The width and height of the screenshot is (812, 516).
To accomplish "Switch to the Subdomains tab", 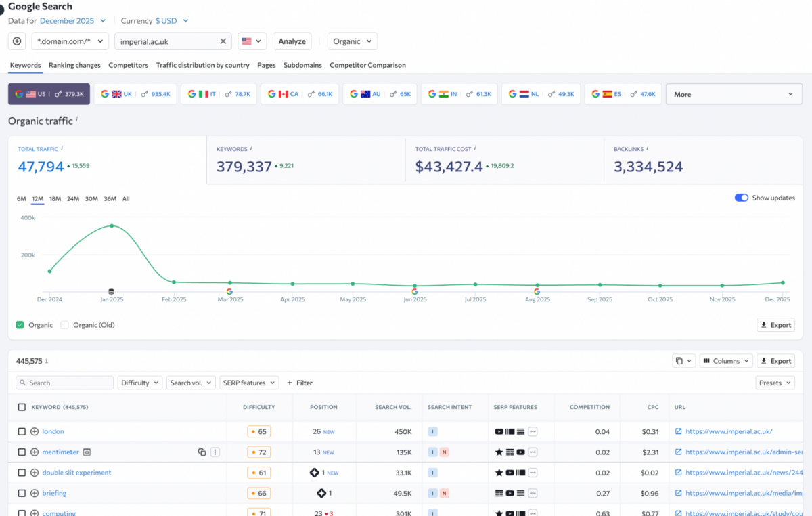I will pos(302,65).
